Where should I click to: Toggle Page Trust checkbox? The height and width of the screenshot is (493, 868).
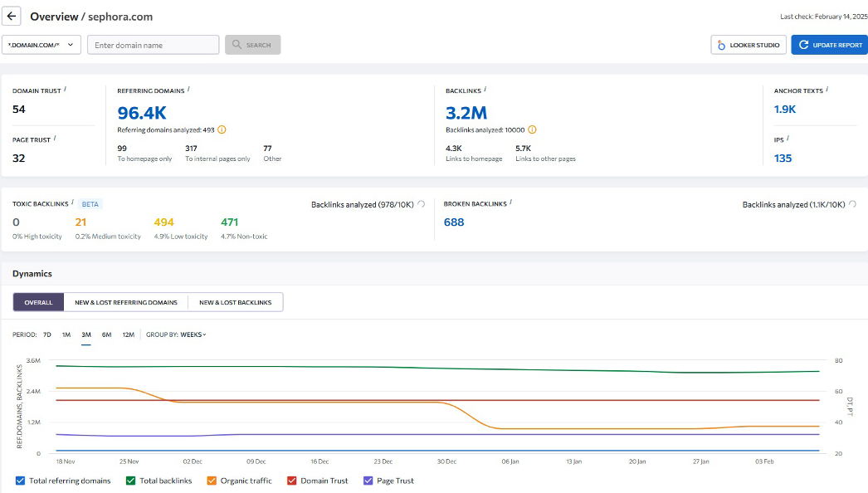coord(368,481)
